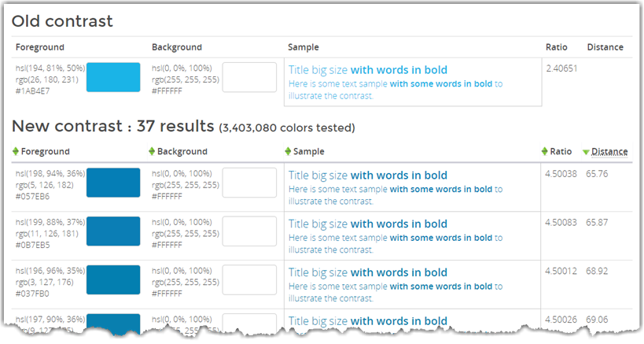Image resolution: width=644 pixels, height=344 pixels.
Task: Pick the #057EB6 foreground swatch
Action: pyautogui.click(x=113, y=183)
